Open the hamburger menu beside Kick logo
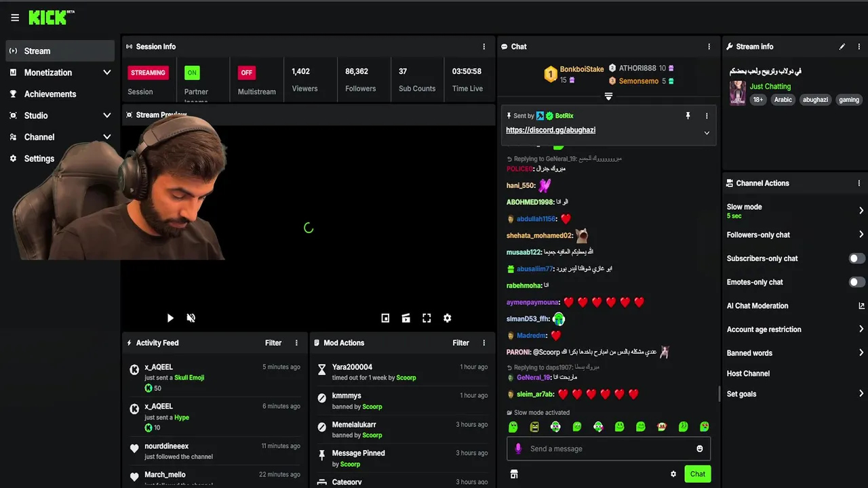This screenshot has height=488, width=868. point(15,18)
